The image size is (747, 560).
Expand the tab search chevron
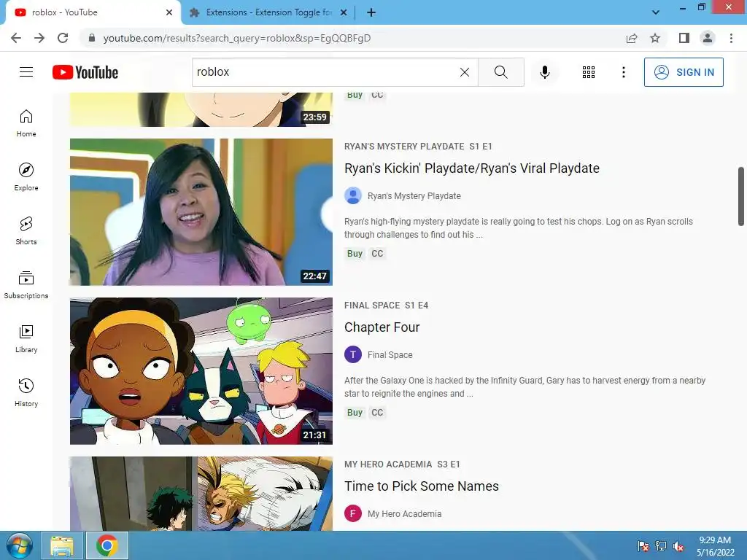pyautogui.click(x=656, y=12)
